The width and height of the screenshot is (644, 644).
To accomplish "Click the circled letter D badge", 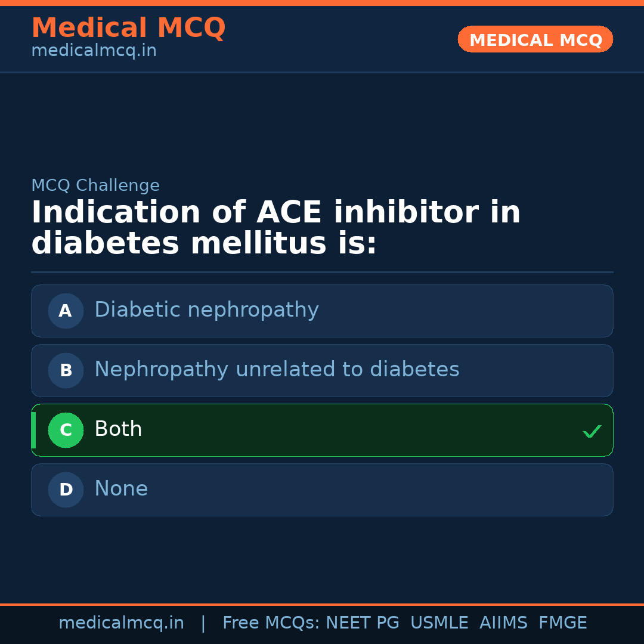I will [x=66, y=490].
